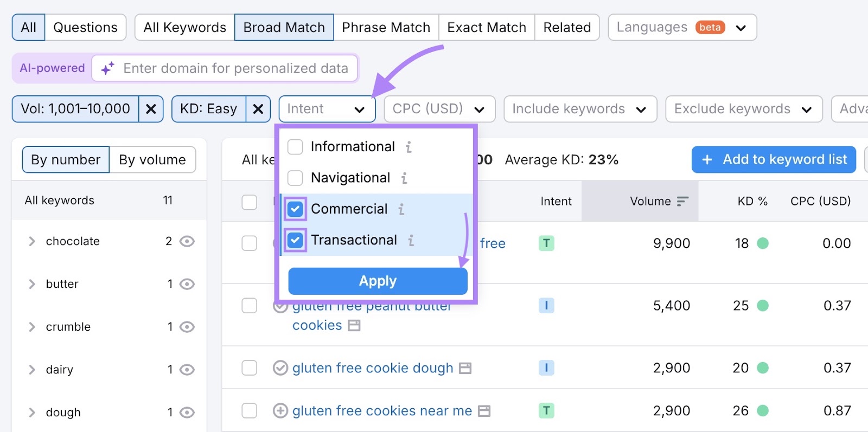Click the save icon beside gluten free cookie dough
The height and width of the screenshot is (432, 868).
[464, 368]
